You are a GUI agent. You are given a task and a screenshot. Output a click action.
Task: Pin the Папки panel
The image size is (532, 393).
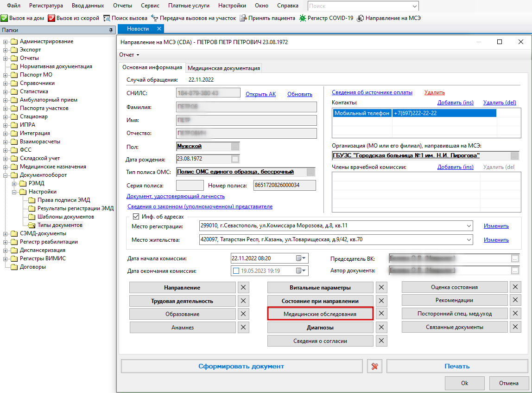[x=111, y=30]
